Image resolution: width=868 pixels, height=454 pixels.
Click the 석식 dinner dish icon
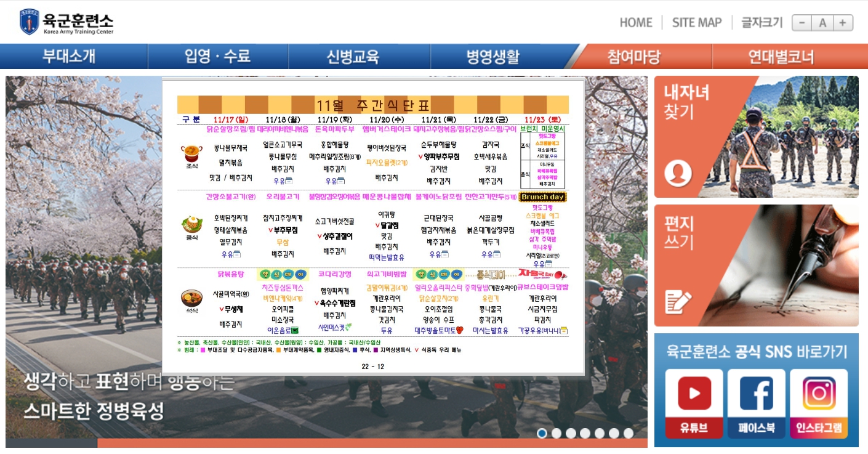pos(191,298)
